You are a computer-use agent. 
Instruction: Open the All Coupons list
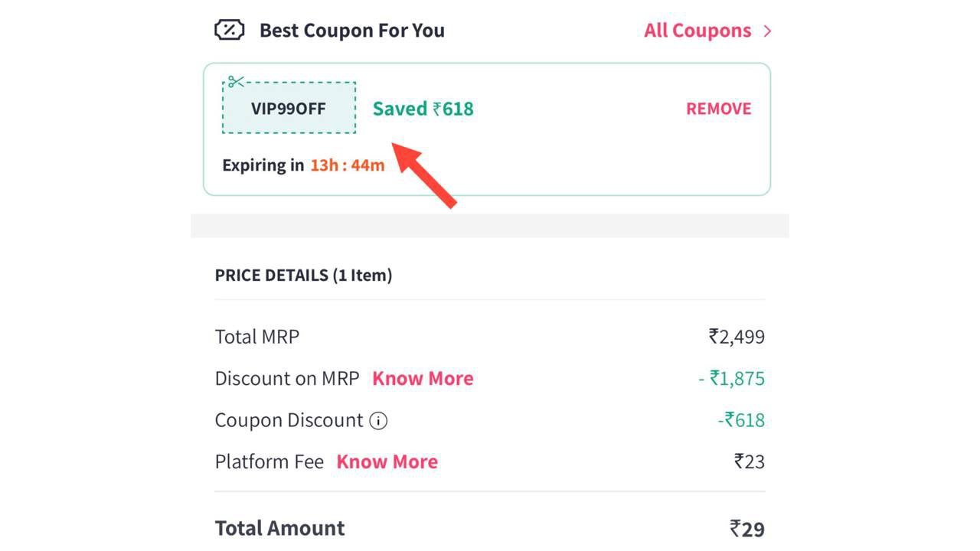tap(697, 31)
